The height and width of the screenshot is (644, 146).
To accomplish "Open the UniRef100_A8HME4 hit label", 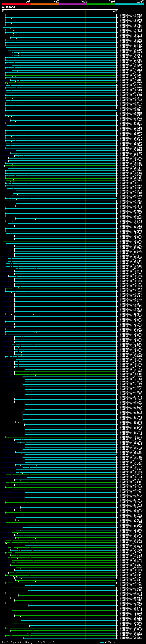I will [131, 15].
